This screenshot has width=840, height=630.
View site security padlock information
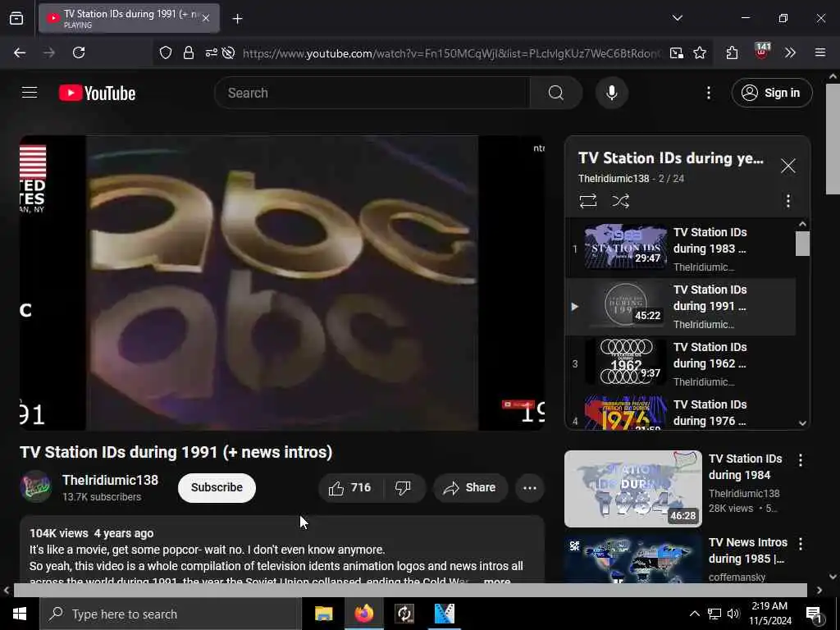189,52
